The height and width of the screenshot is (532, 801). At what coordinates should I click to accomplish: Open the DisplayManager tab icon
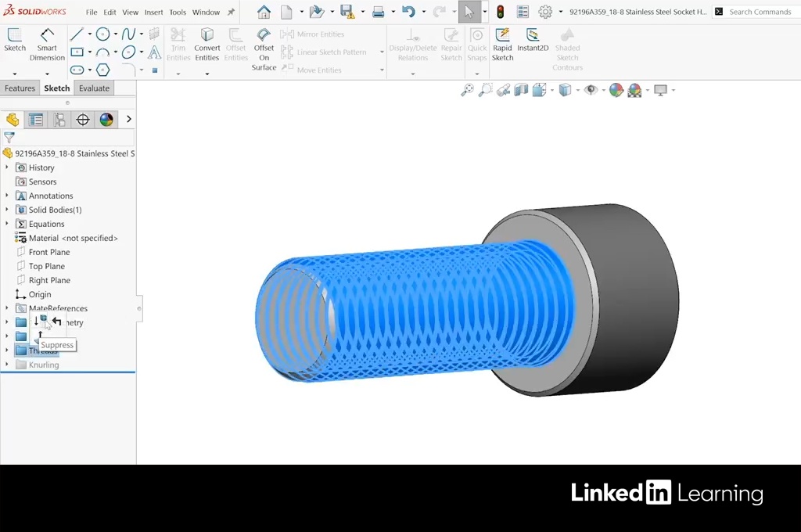pos(106,120)
